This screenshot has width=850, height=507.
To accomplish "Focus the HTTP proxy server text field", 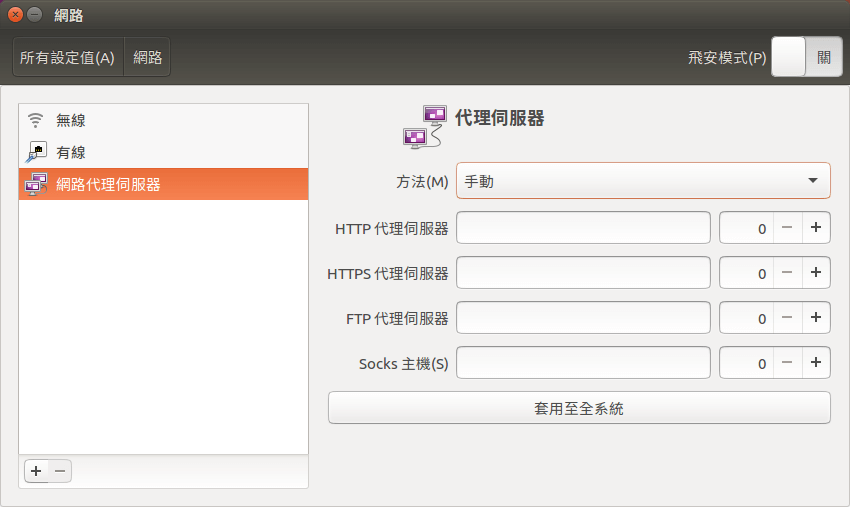I will click(583, 228).
